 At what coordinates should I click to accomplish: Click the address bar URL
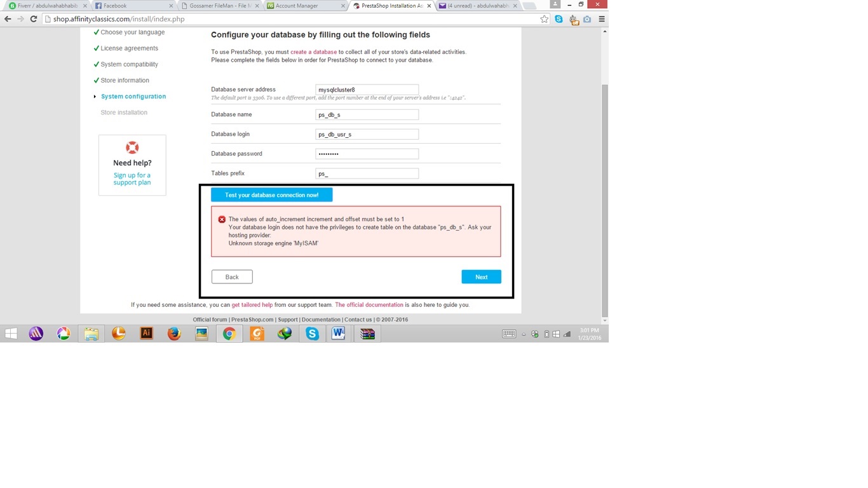[119, 19]
